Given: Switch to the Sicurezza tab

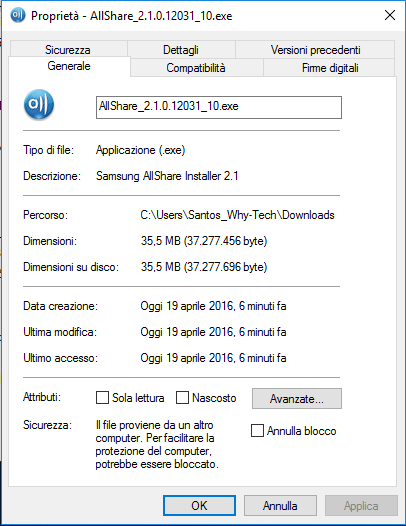Looking at the screenshot, I should [x=68, y=49].
